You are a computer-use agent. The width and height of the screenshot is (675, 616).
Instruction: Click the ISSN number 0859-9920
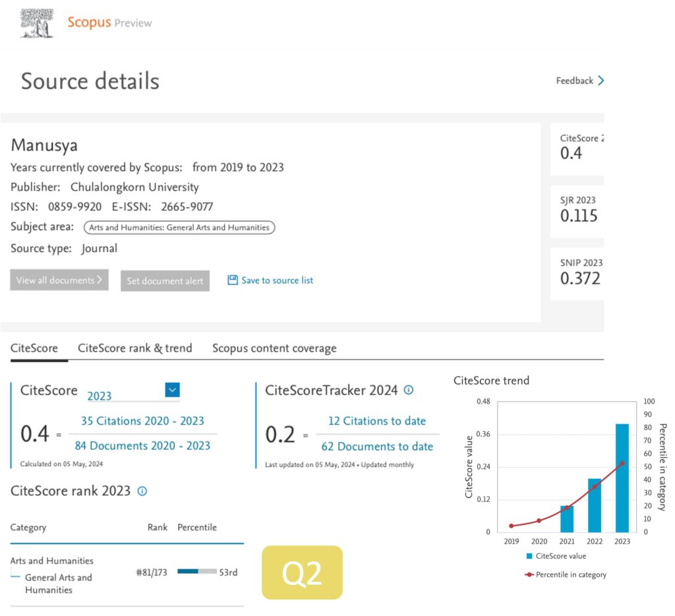click(x=75, y=207)
